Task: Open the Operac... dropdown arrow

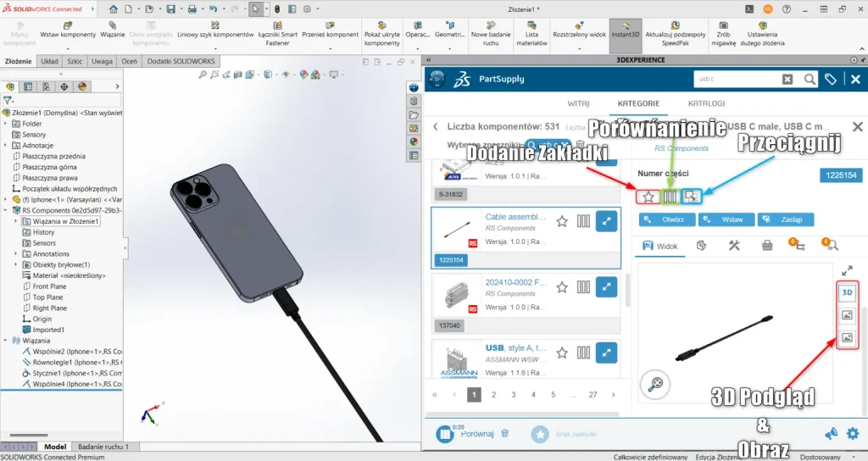Action: tap(417, 48)
